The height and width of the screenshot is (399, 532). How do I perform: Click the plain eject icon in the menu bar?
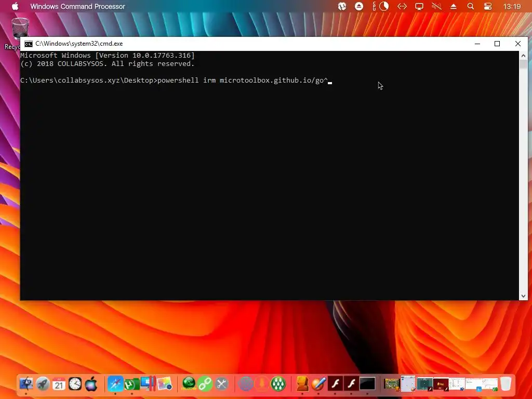(453, 6)
